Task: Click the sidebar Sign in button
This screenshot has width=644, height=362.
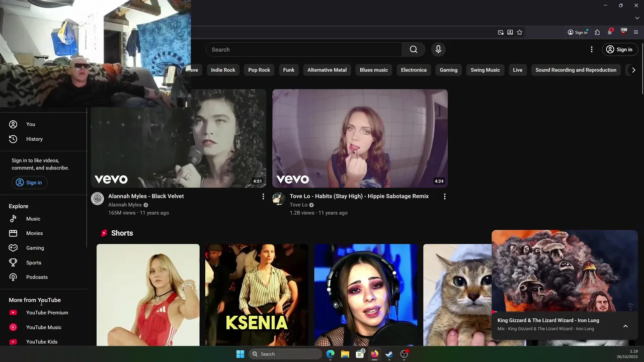Action: point(30,183)
